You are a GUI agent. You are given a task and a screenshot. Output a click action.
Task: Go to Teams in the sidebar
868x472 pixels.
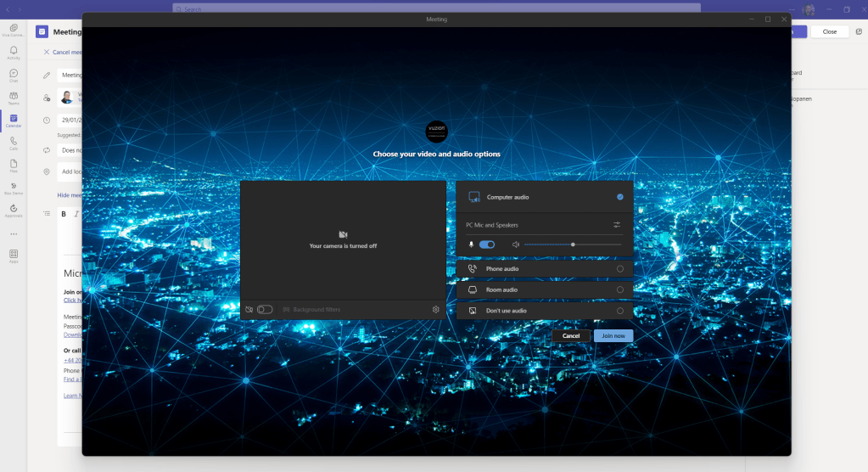[14, 98]
